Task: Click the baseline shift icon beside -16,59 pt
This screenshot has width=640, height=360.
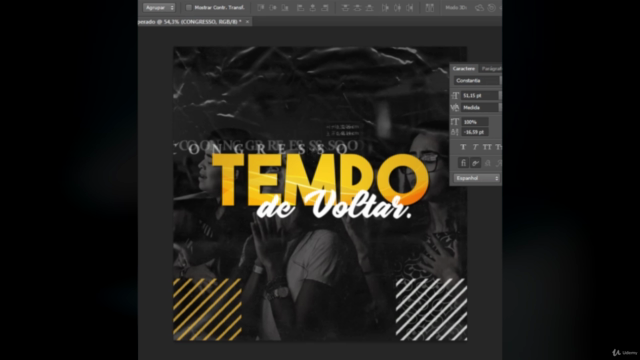Action: point(455,132)
